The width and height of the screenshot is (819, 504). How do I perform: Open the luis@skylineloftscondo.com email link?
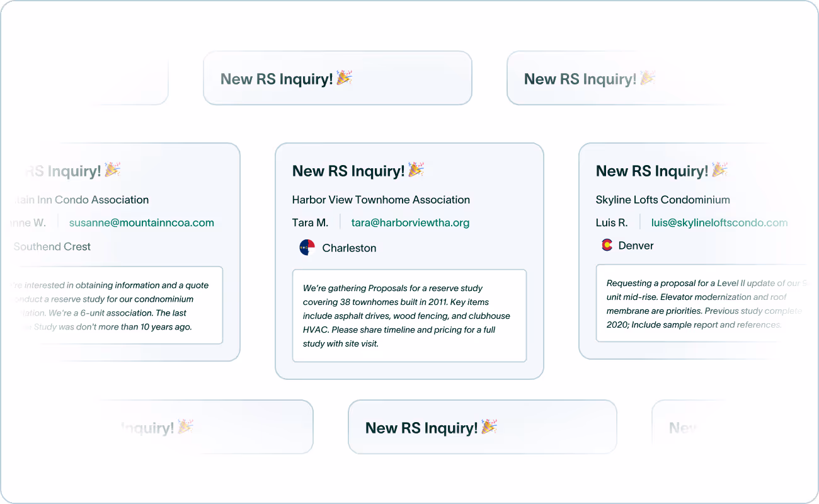tap(719, 222)
